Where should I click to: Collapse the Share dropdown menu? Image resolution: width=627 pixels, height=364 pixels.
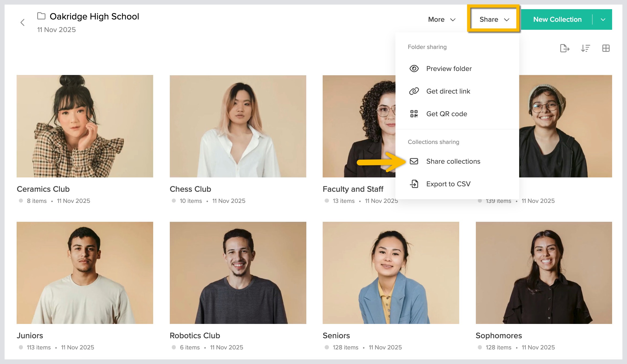click(494, 19)
